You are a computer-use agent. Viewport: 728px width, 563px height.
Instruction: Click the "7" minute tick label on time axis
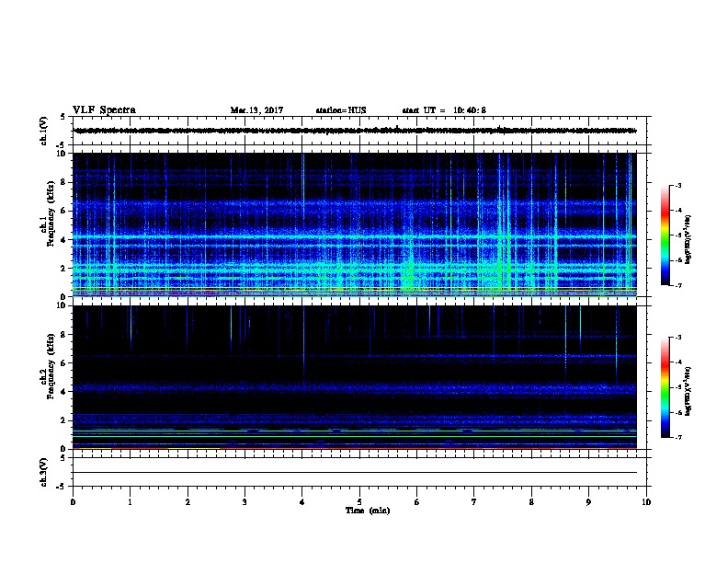point(474,501)
